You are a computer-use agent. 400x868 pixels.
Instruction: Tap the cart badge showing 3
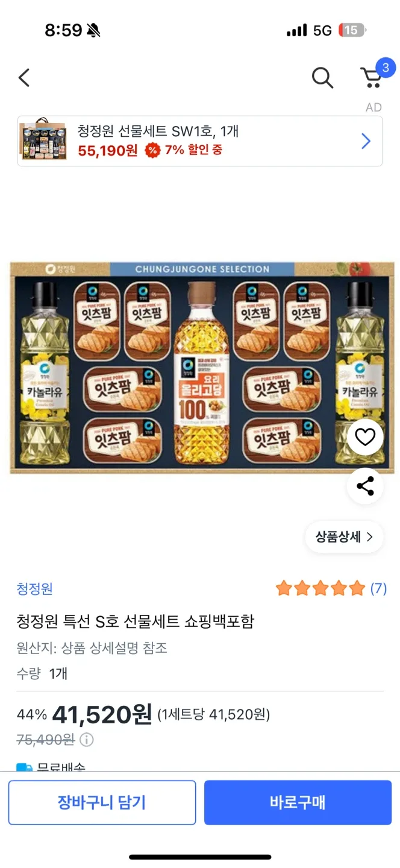(386, 67)
